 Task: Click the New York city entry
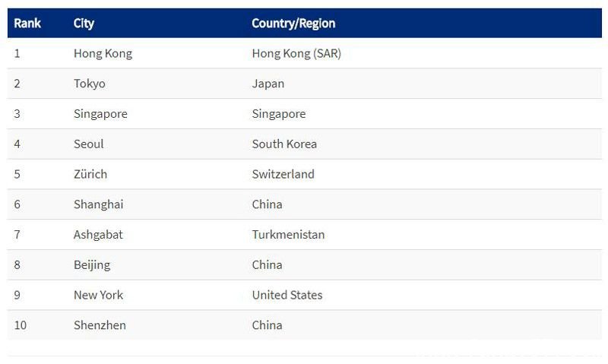(98, 295)
